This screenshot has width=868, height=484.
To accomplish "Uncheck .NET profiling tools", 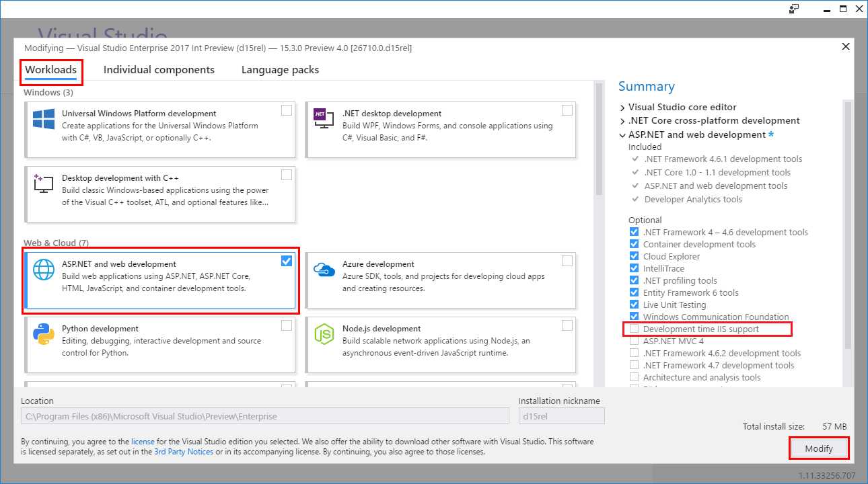I will click(634, 281).
